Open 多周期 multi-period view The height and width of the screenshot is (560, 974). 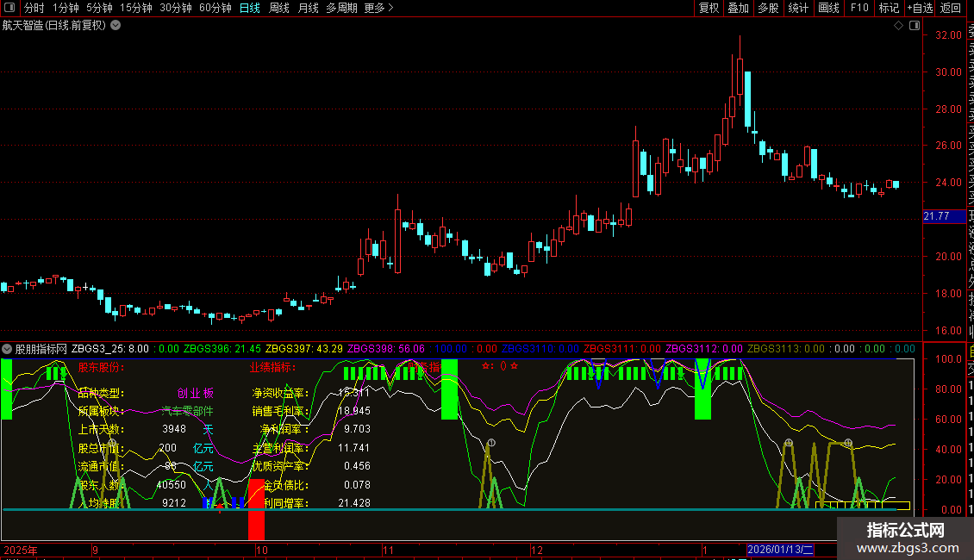coord(341,8)
